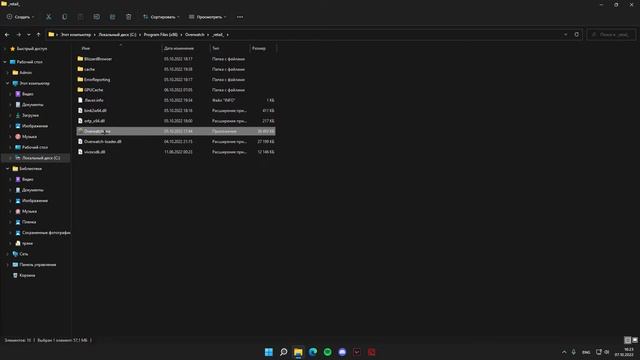Click the Share icon in toolbar
The image size is (640, 360).
click(x=112, y=17)
